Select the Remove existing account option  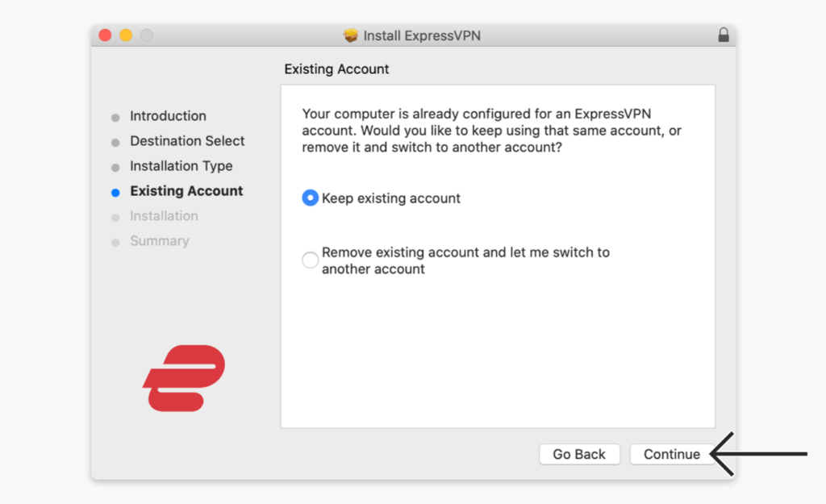tap(310, 260)
